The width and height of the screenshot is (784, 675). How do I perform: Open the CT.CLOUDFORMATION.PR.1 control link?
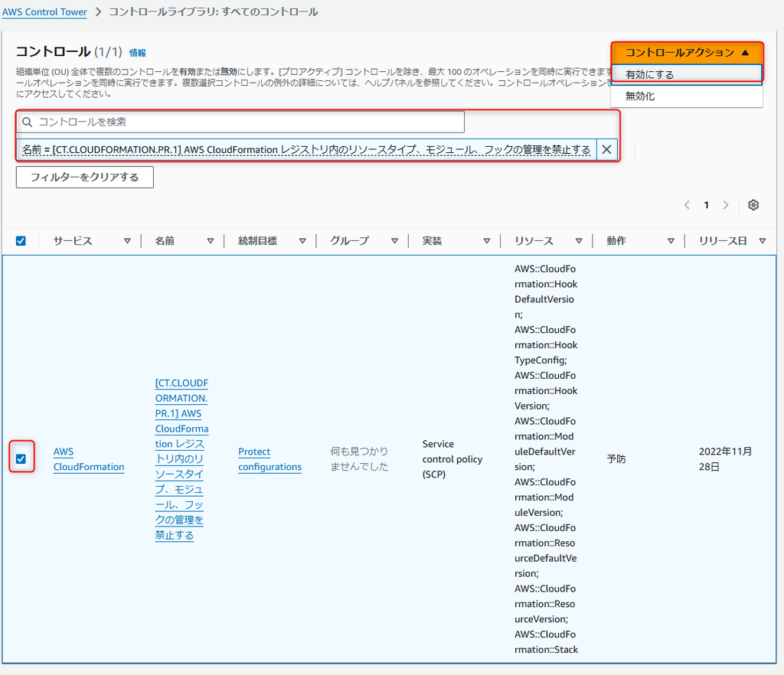pos(181,459)
